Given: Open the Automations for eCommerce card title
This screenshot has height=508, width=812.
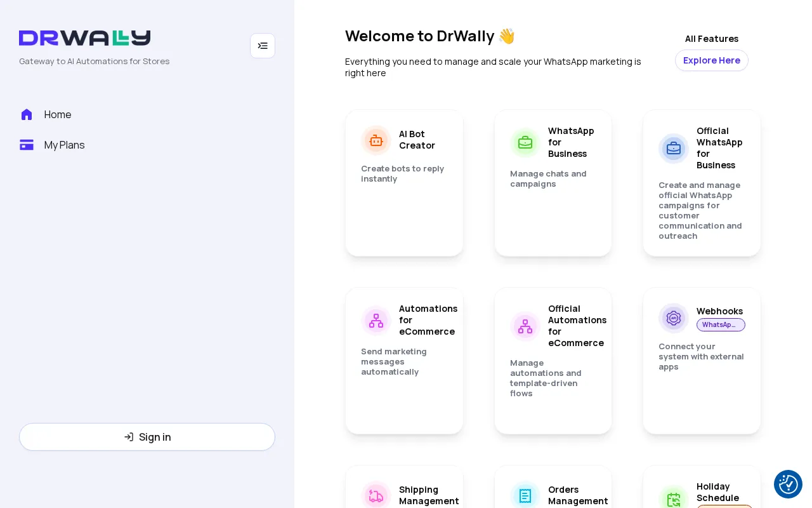Looking at the screenshot, I should click(428, 320).
